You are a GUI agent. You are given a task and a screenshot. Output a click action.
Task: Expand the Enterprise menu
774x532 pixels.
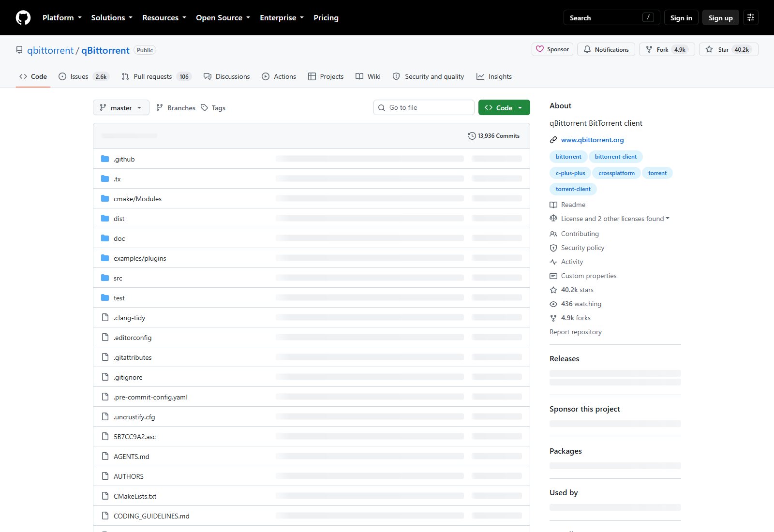tap(282, 17)
